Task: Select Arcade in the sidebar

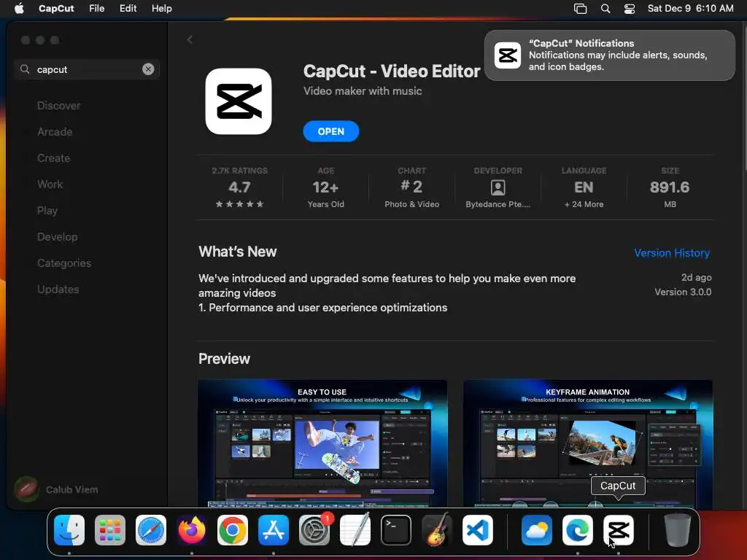Action: coord(55,132)
